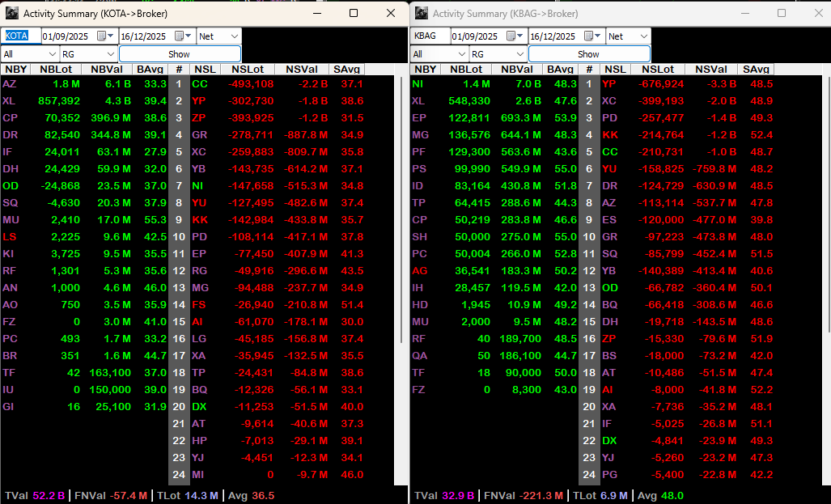Sort by NBY column in KOTA window
The image size is (831, 504).
tap(16, 70)
